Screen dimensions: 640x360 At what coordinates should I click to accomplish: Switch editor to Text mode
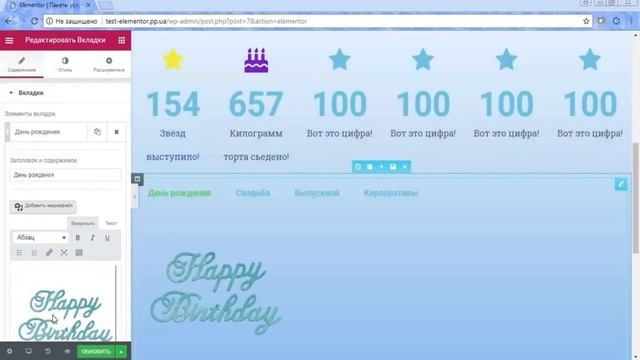pos(111,223)
